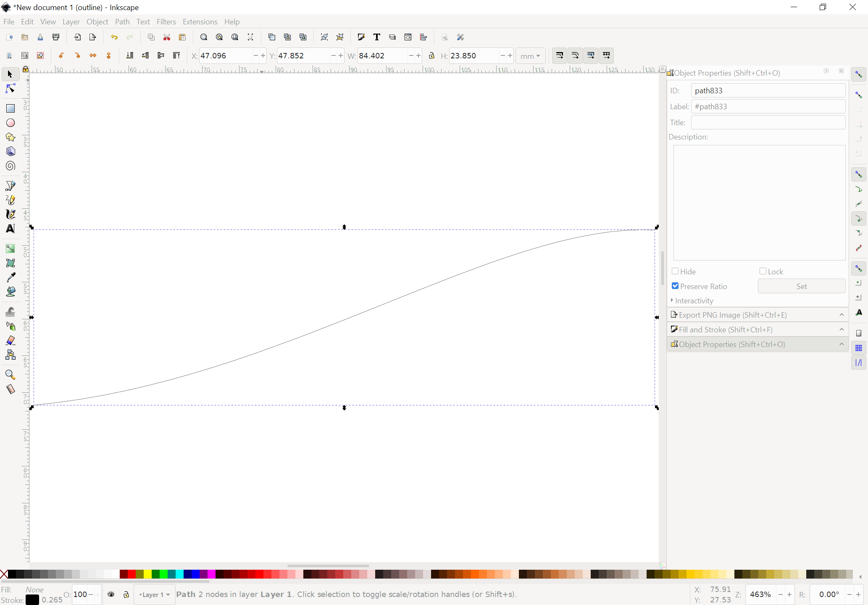Select the Gradient tool
The image size is (868, 605).
coord(11,249)
